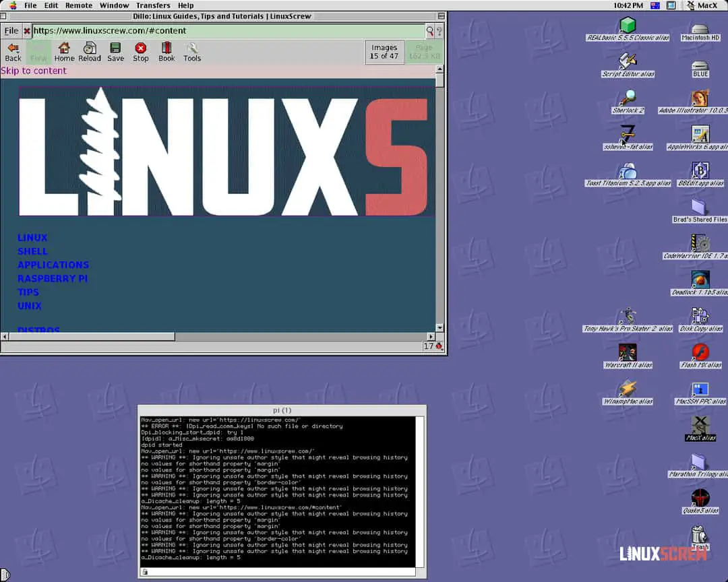This screenshot has width=728, height=582.
Task: Open the File menu in the menu bar
Action: 30,5
